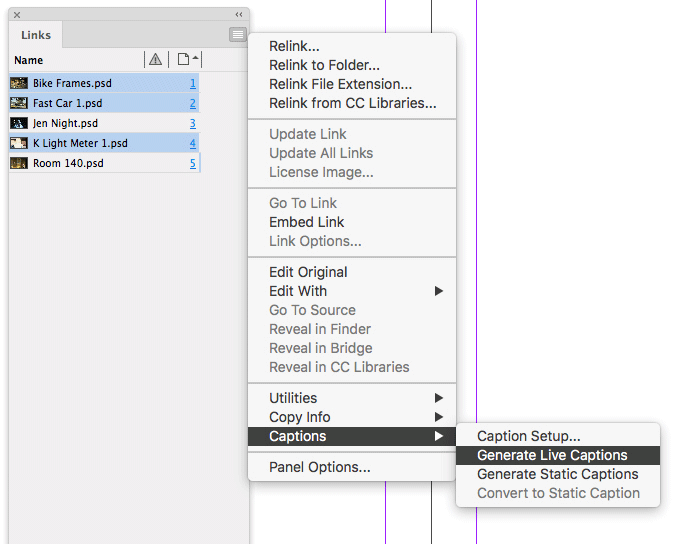Select the Jen Night.psd link row

104,123
